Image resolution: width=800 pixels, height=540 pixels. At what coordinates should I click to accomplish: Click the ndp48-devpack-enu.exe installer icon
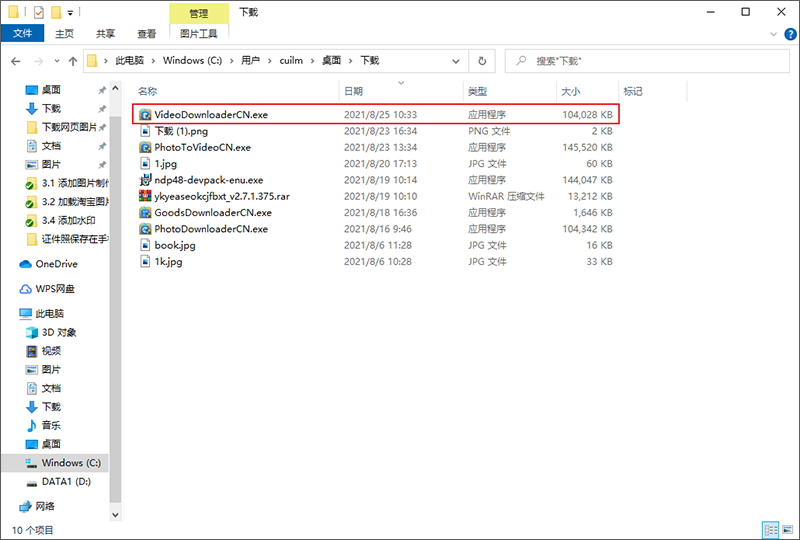point(145,180)
